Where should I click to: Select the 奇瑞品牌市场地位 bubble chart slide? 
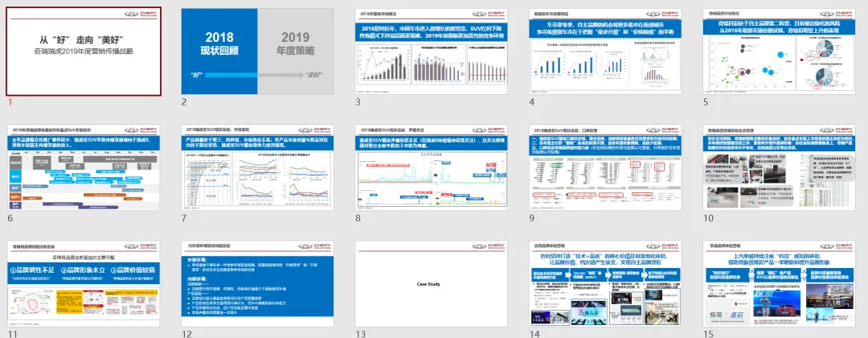[x=779, y=51]
